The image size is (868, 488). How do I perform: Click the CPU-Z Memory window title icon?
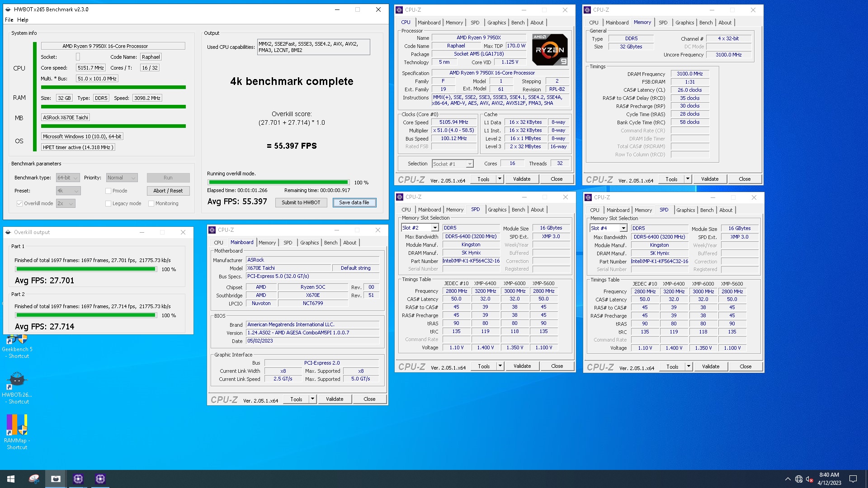tap(587, 10)
